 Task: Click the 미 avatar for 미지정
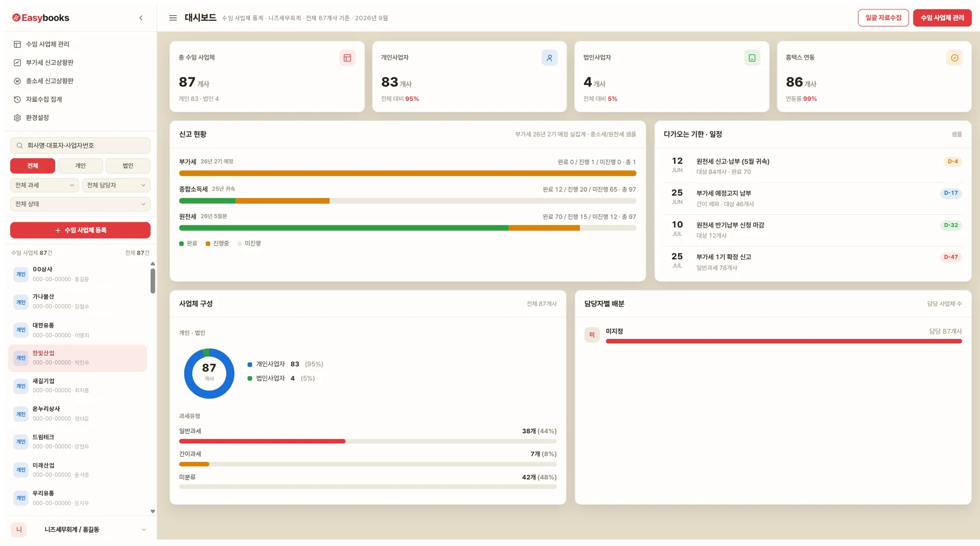pyautogui.click(x=592, y=335)
